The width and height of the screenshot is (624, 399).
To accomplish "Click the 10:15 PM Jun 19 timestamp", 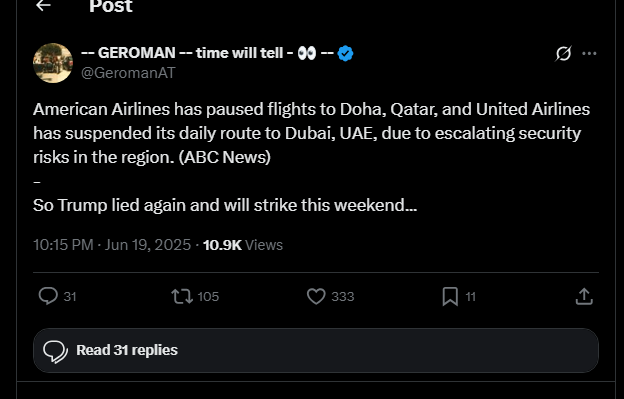I will (x=112, y=245).
